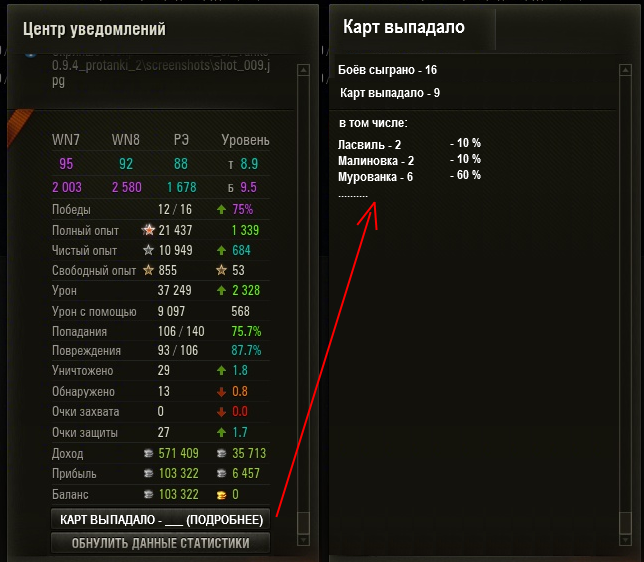This screenshot has width=644, height=562.
Task: Click the grey star beside Чистый опыт
Action: 148,250
